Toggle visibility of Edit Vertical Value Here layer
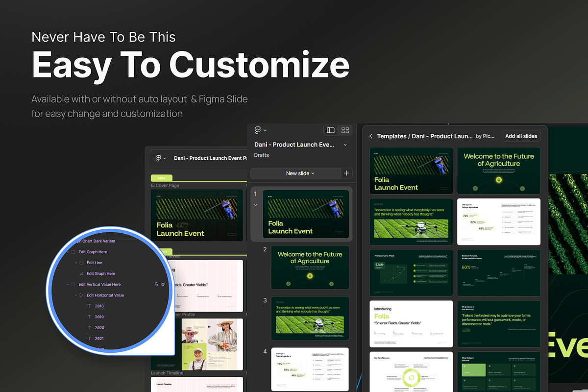588x392 pixels. (x=163, y=284)
